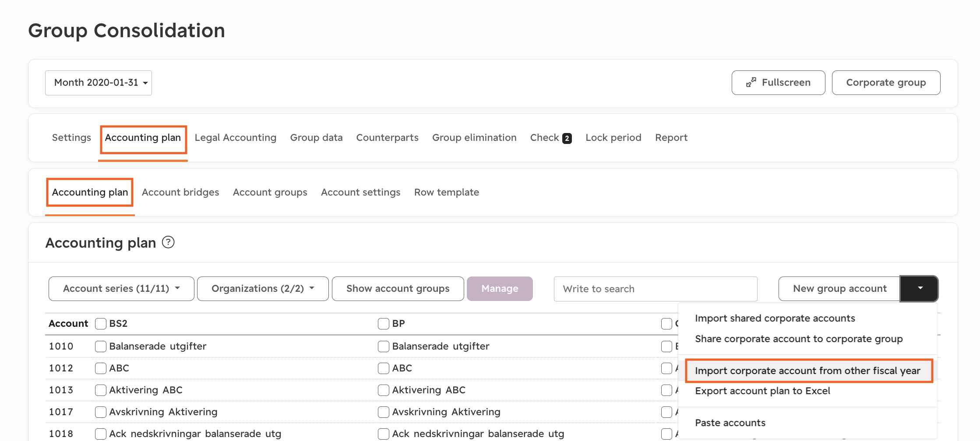Click the Account column header

tap(68, 324)
